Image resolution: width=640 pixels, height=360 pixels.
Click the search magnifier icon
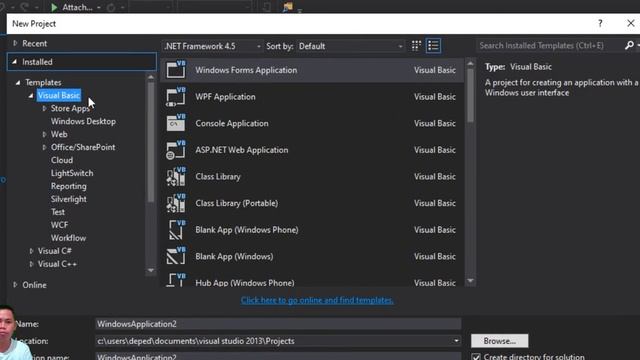629,45
